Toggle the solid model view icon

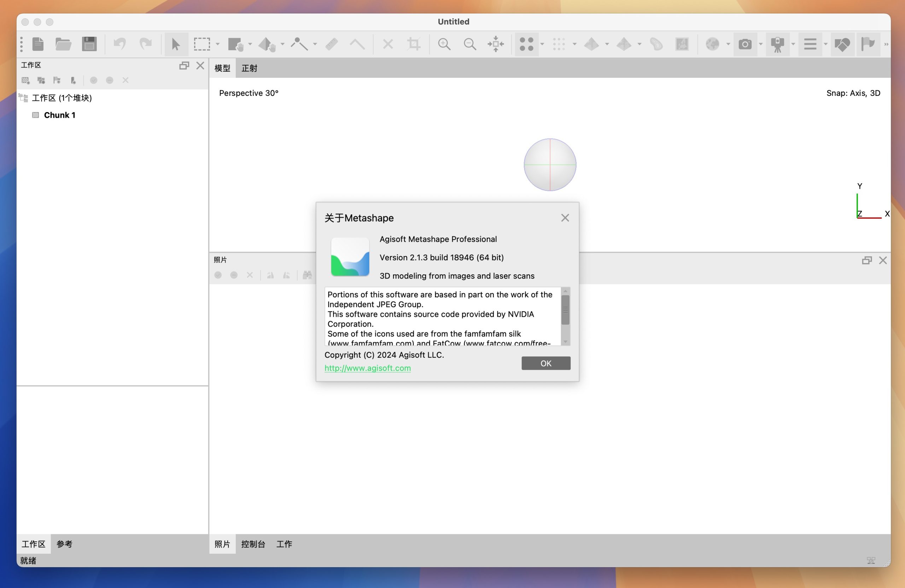click(592, 44)
